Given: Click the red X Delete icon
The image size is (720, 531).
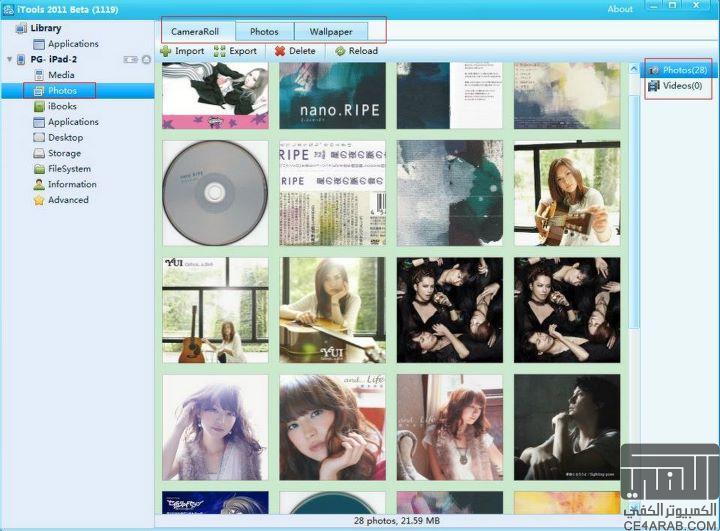Looking at the screenshot, I should 280,51.
